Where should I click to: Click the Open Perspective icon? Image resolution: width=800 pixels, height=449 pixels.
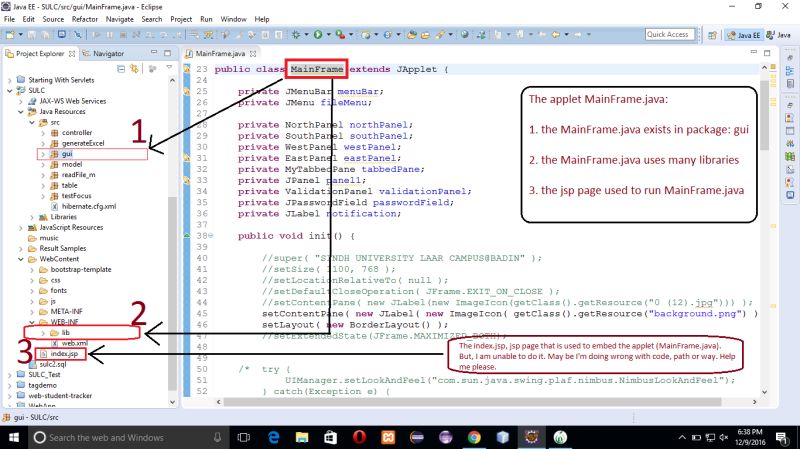click(712, 35)
